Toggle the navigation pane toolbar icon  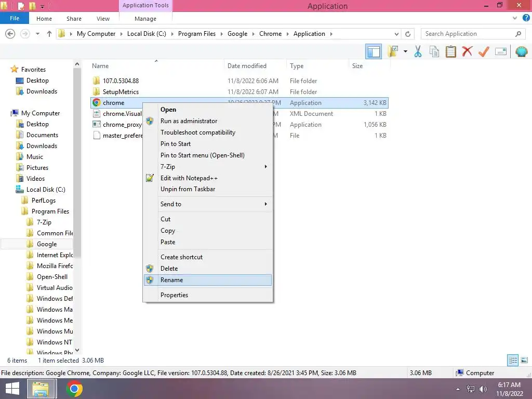pos(373,52)
